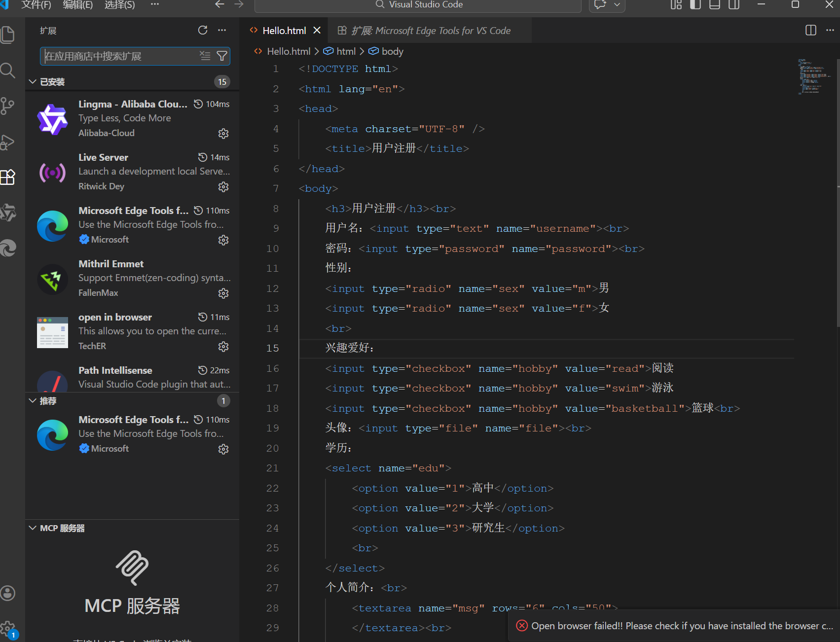Open 编辑(E) menu
This screenshot has width=840, height=642.
pyautogui.click(x=78, y=5)
